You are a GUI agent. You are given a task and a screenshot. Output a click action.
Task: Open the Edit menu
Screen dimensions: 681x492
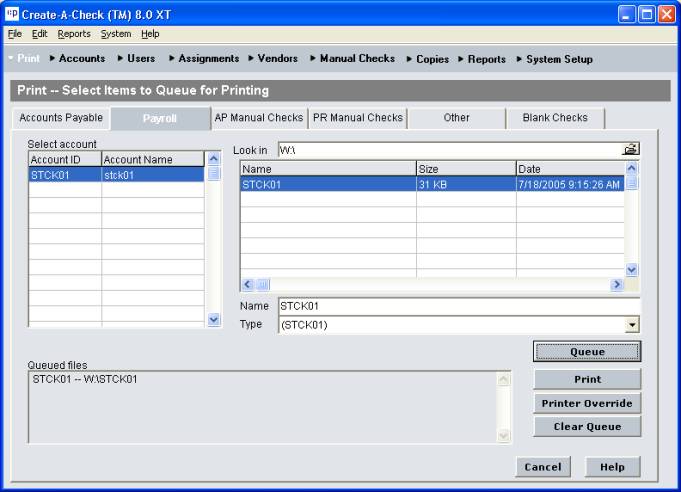click(x=39, y=34)
